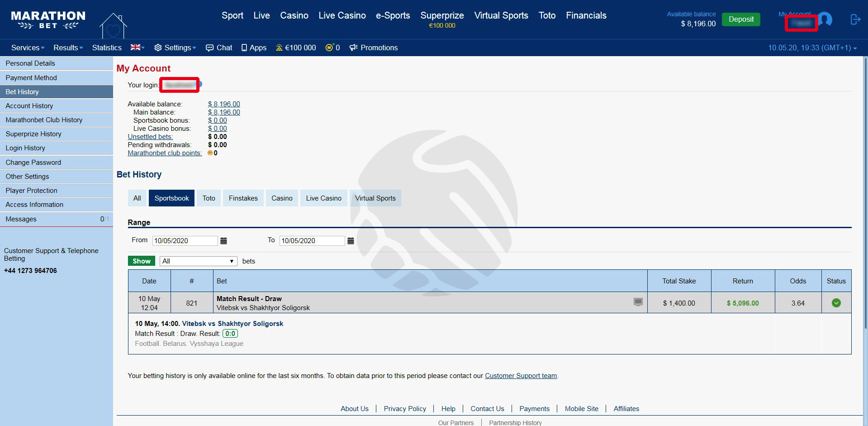Open Messages in sidebar

point(57,219)
